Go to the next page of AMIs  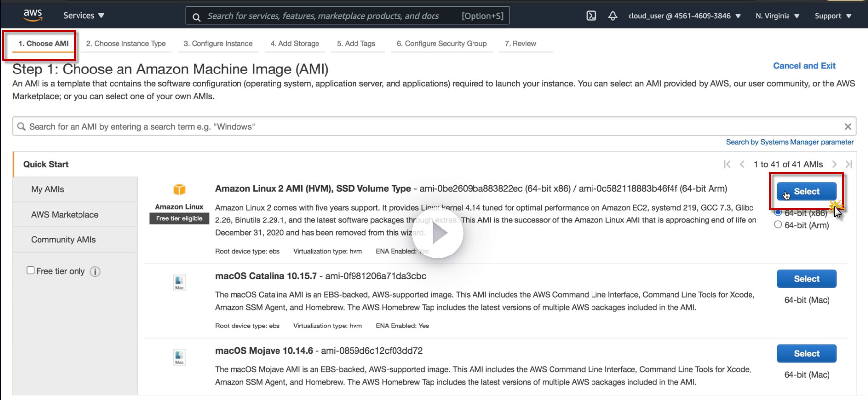pyautogui.click(x=834, y=164)
